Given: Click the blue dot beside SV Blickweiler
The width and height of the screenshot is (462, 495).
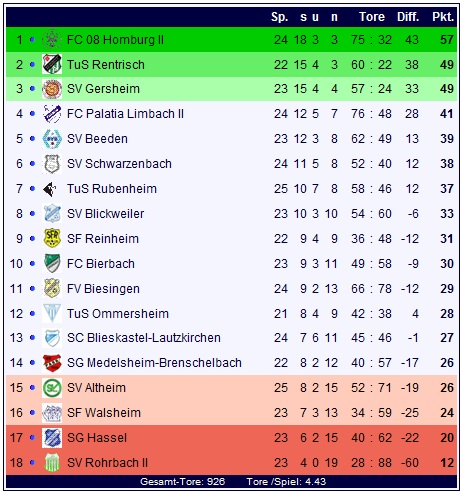Looking at the screenshot, I should click(x=32, y=214).
